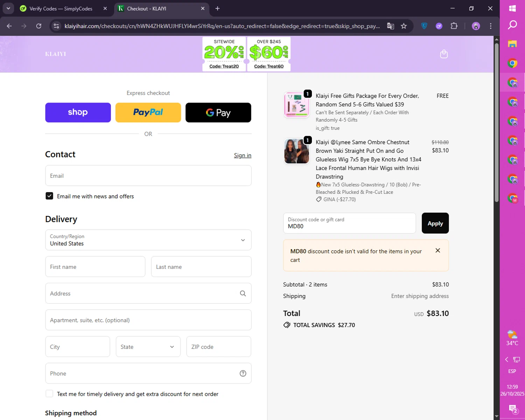Click the address search magnifier icon
The width and height of the screenshot is (525, 420).
coord(243,293)
